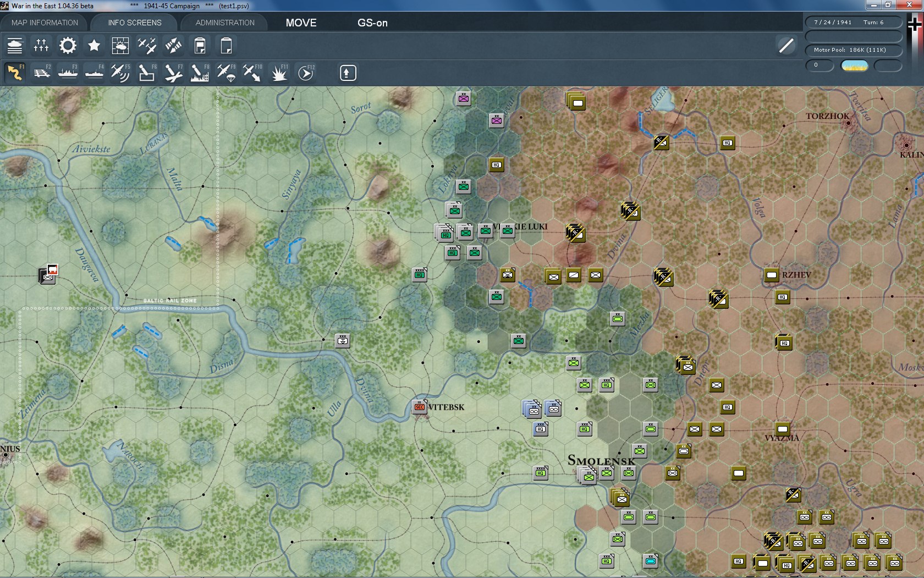Click the SMOLENSK city label
Image resolution: width=924 pixels, height=578 pixels.
pos(601,461)
